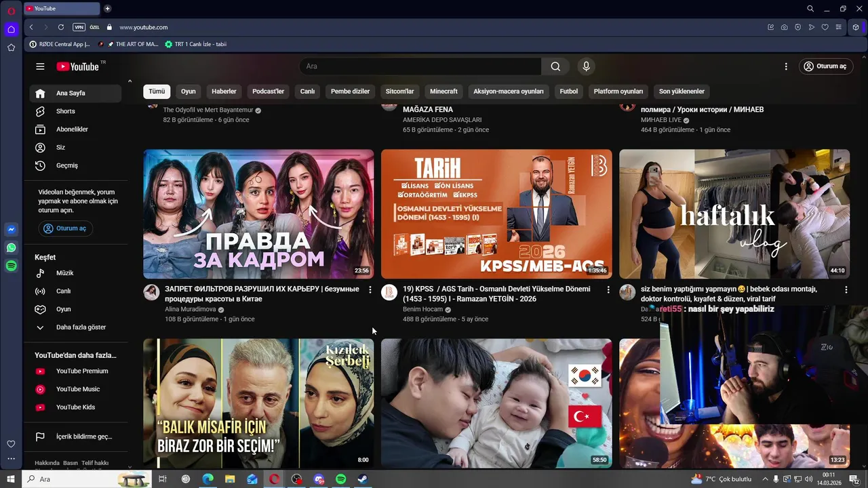Open more options for haftalık vlog video

point(846,289)
